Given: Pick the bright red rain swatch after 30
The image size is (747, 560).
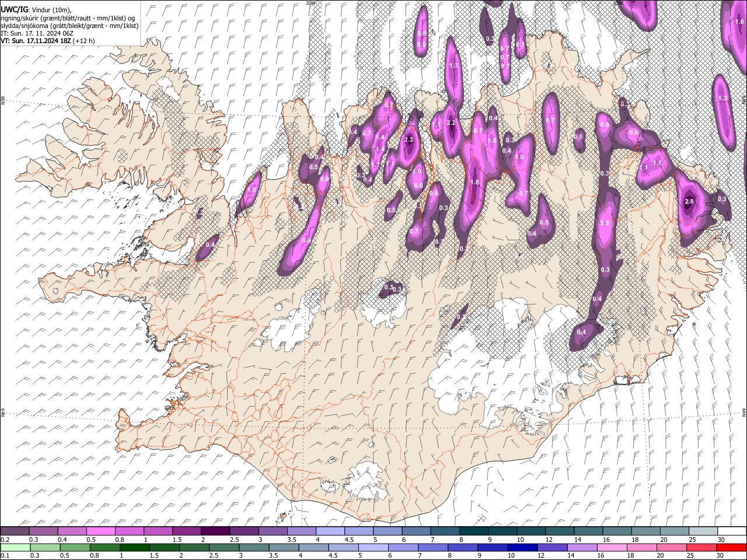Looking at the screenshot, I should tap(731, 547).
